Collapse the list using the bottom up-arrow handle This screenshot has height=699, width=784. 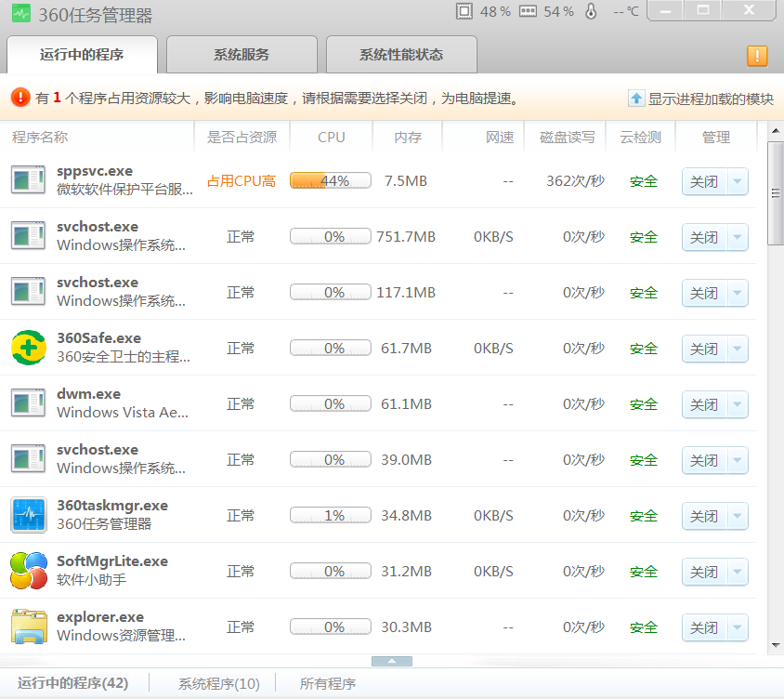coord(392,661)
